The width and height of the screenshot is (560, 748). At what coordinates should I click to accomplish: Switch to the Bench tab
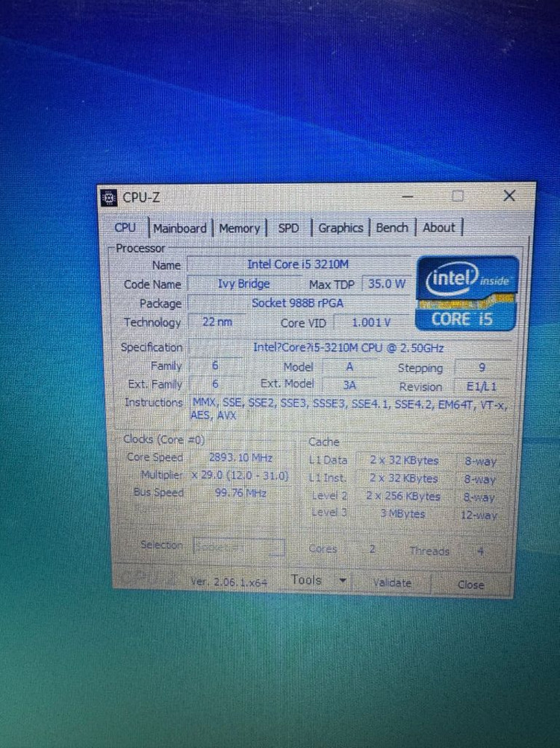pos(392,228)
